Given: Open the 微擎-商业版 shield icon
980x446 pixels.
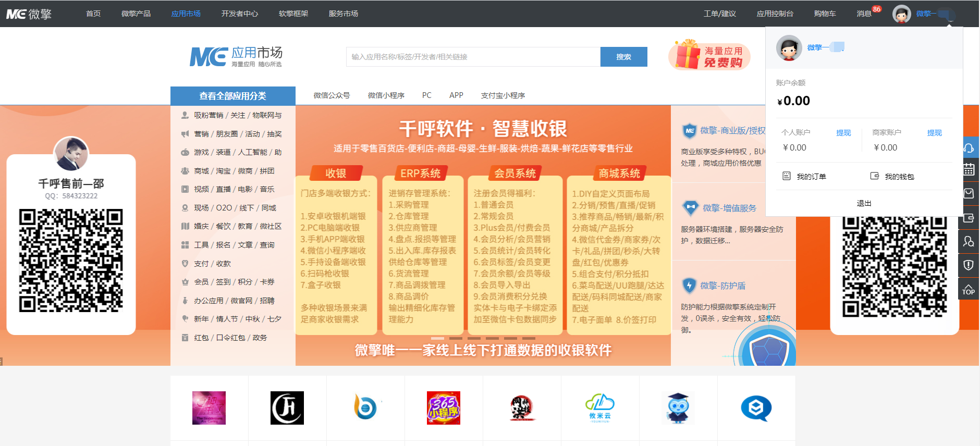Looking at the screenshot, I should click(x=690, y=131).
